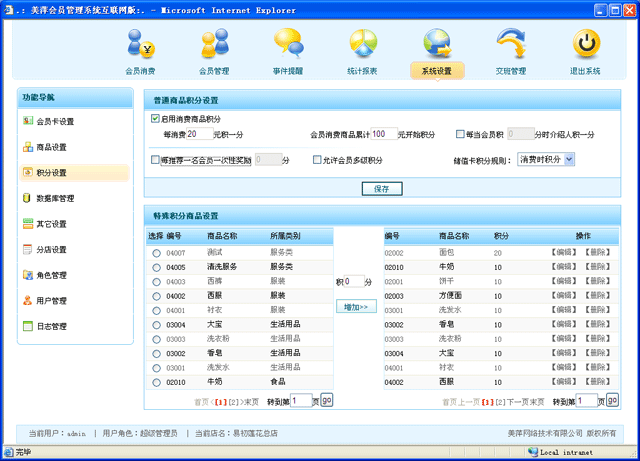640x461 pixels.
Task: Click the IE page icon in title bar
Action: click(x=9, y=10)
